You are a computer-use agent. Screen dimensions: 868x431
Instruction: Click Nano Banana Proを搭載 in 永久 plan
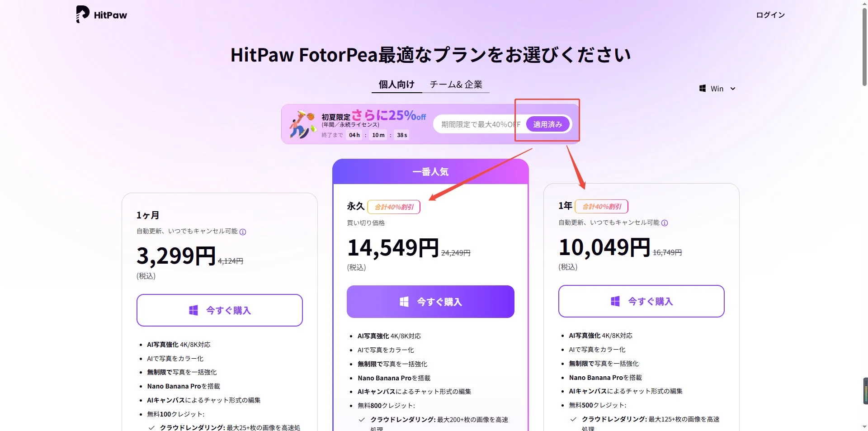(394, 378)
